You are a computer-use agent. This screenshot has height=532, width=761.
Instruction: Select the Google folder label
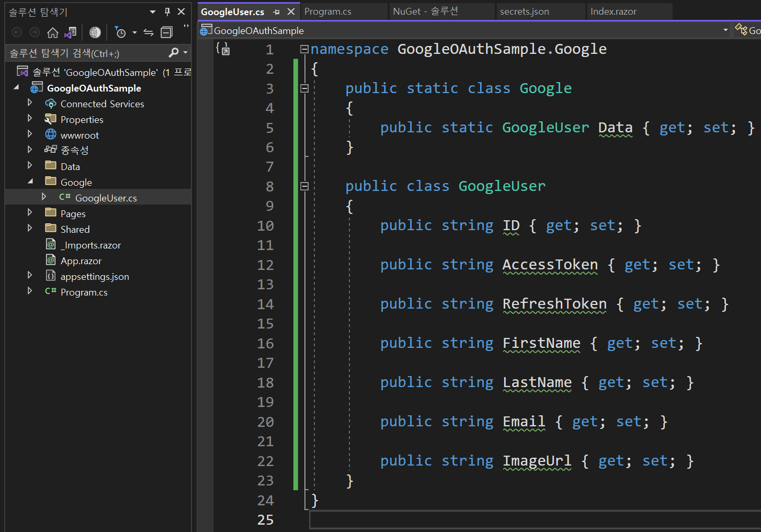(x=76, y=183)
